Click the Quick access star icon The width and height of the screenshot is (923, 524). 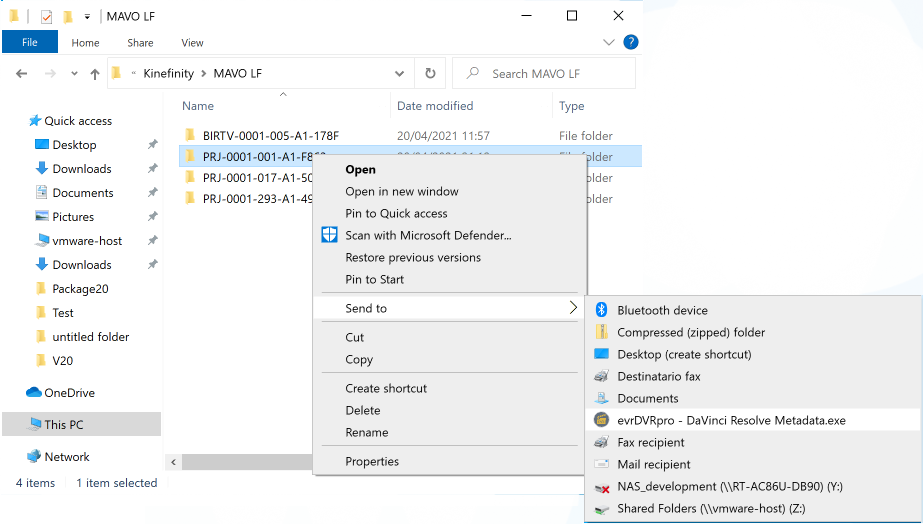tap(35, 121)
